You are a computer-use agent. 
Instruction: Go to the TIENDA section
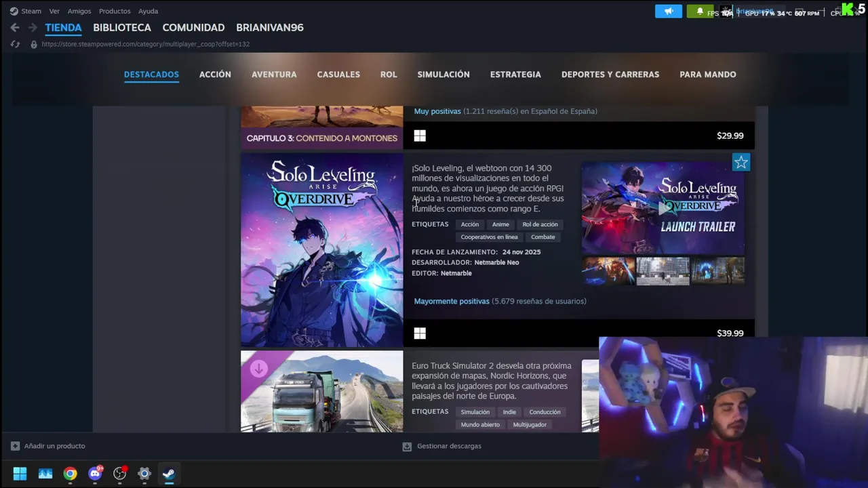click(x=63, y=28)
